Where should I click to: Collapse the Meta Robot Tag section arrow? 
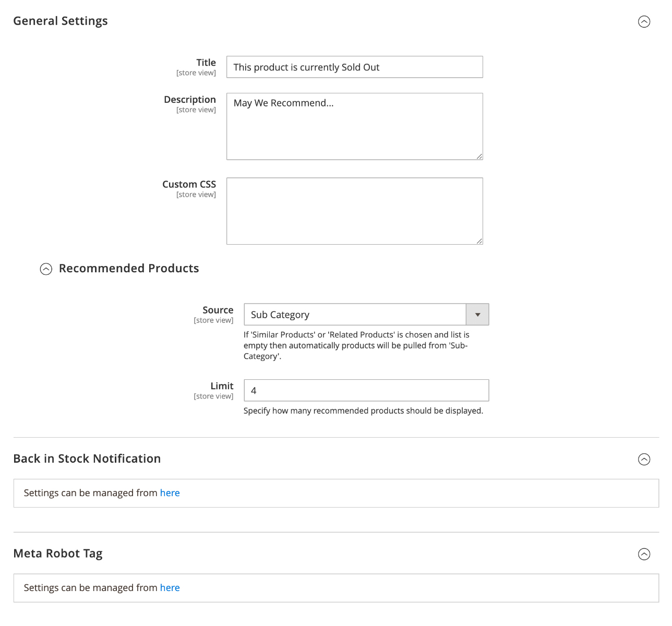coord(644,554)
